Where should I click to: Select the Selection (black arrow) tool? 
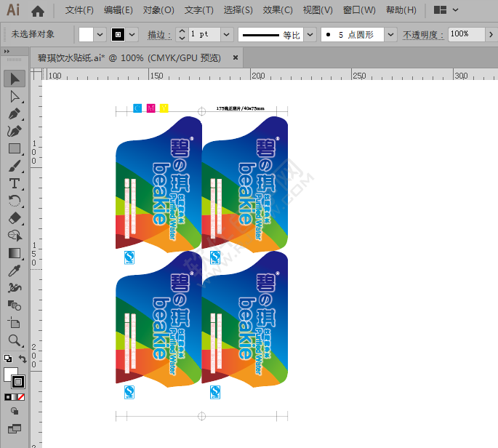15,79
